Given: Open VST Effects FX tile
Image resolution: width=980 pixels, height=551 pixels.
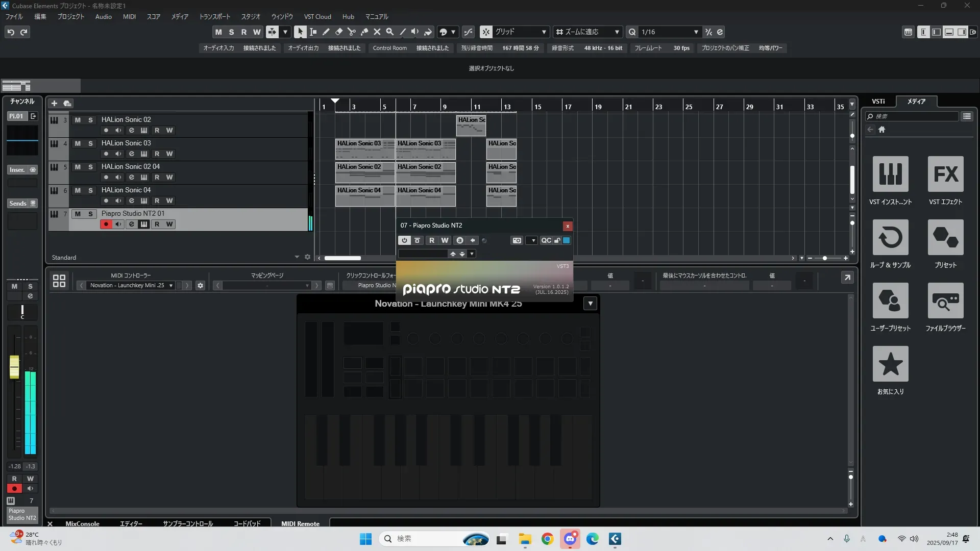Looking at the screenshot, I should click(x=945, y=174).
